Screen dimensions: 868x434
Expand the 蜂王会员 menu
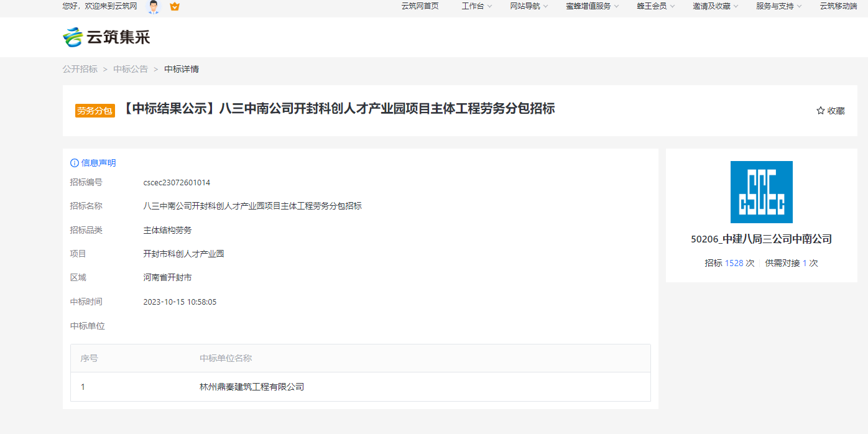[x=655, y=6]
